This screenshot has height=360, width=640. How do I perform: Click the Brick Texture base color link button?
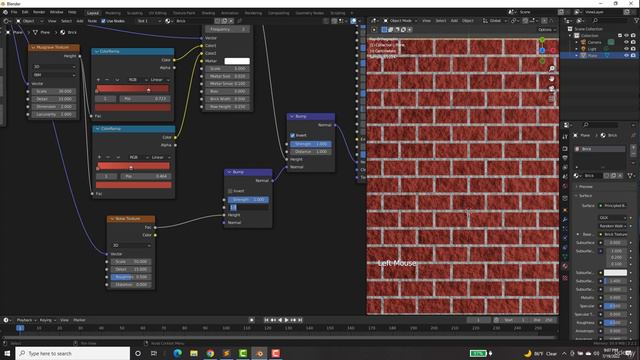(x=613, y=234)
